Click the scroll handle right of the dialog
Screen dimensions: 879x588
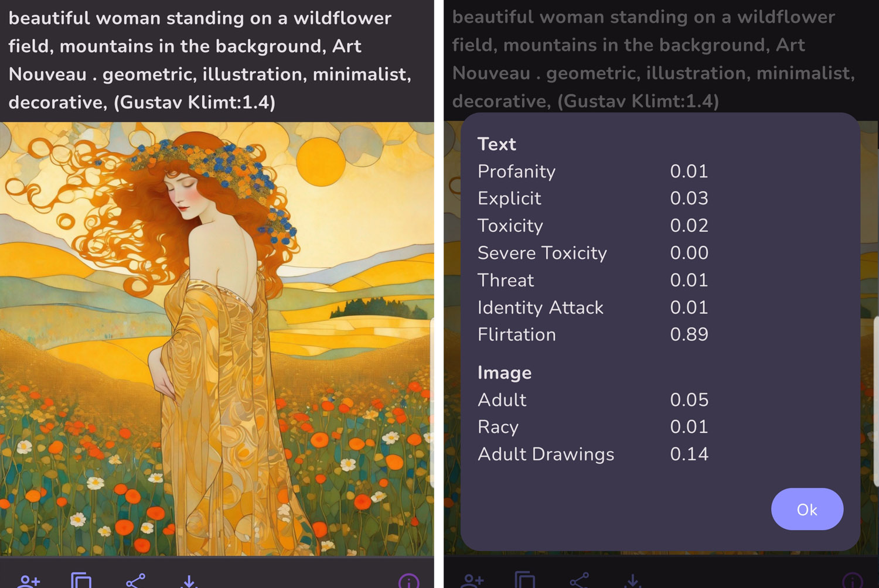point(875,402)
